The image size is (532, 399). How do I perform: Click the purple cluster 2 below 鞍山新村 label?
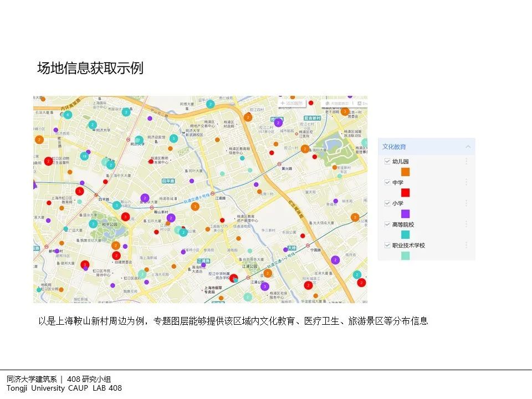click(x=171, y=218)
